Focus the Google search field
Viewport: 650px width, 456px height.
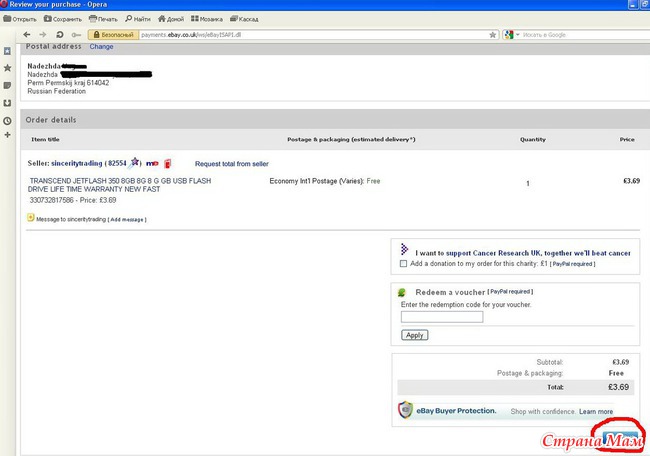pyautogui.click(x=585, y=35)
